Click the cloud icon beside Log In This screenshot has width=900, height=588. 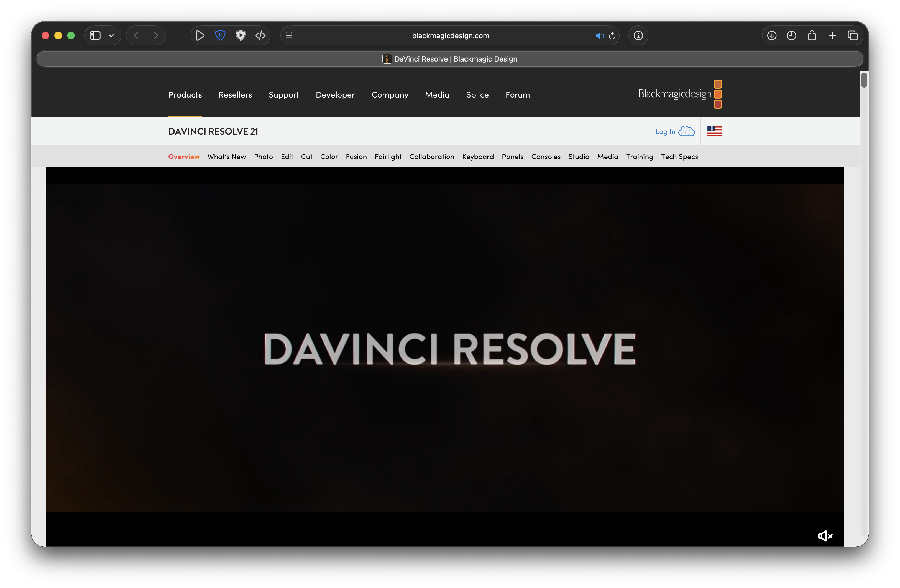687,131
